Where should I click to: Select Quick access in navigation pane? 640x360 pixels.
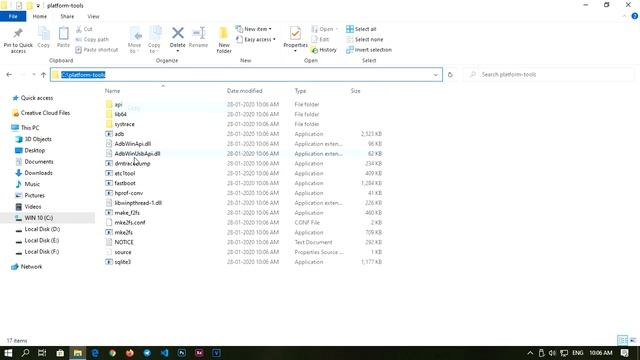(x=37, y=98)
